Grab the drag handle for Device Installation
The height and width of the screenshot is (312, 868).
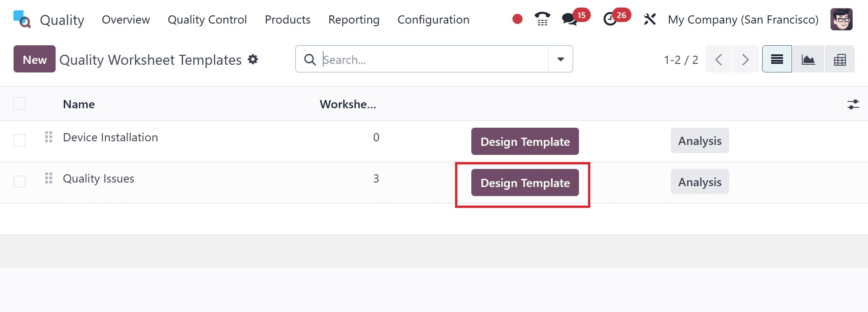(x=49, y=137)
